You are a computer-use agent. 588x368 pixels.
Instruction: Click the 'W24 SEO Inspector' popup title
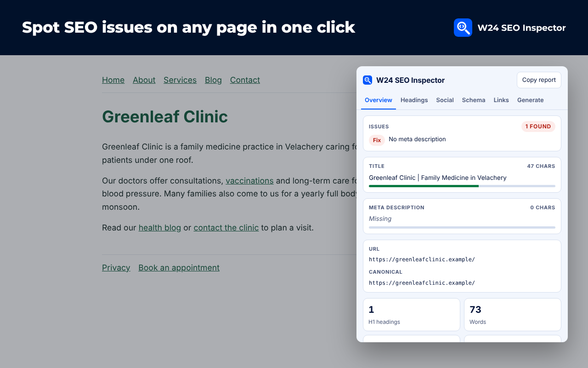pyautogui.click(x=410, y=80)
